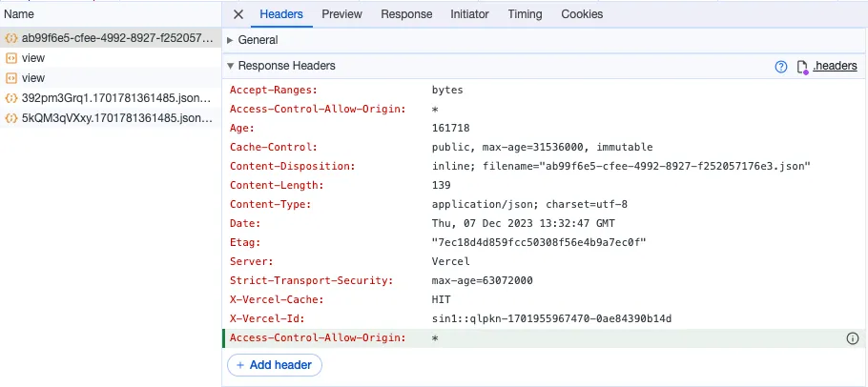Show the Cookies tab
The image size is (868, 387).
tap(582, 14)
